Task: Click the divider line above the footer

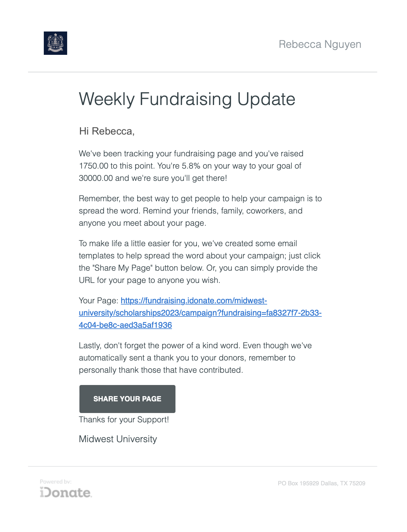Action: tap(203, 466)
